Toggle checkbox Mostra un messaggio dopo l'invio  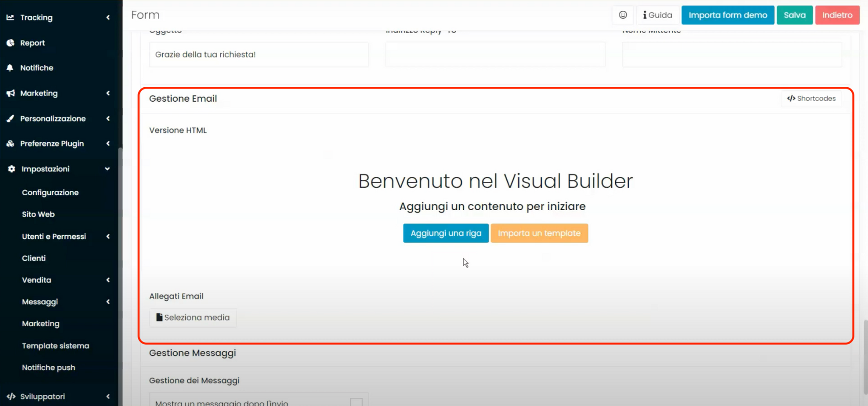[x=356, y=402]
